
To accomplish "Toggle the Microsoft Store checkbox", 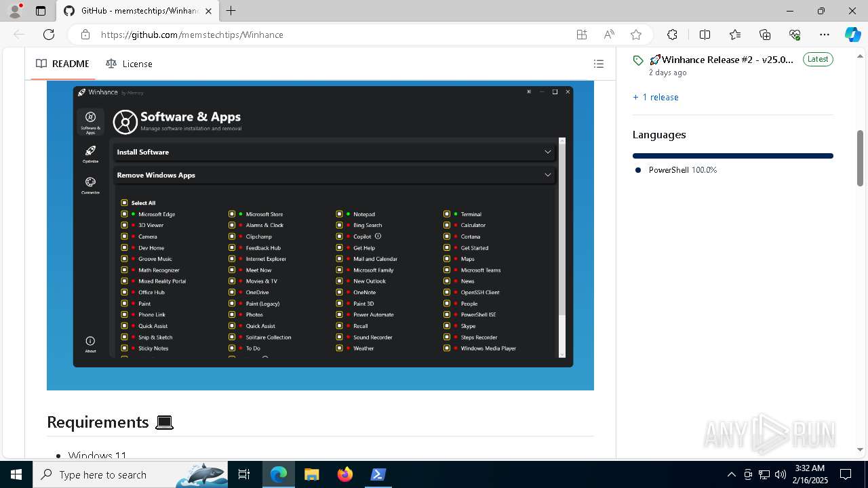I will tap(232, 214).
